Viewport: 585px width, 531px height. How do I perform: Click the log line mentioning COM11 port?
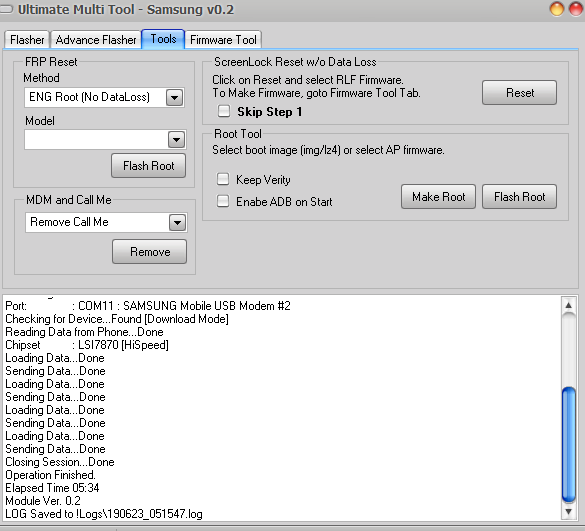click(148, 306)
